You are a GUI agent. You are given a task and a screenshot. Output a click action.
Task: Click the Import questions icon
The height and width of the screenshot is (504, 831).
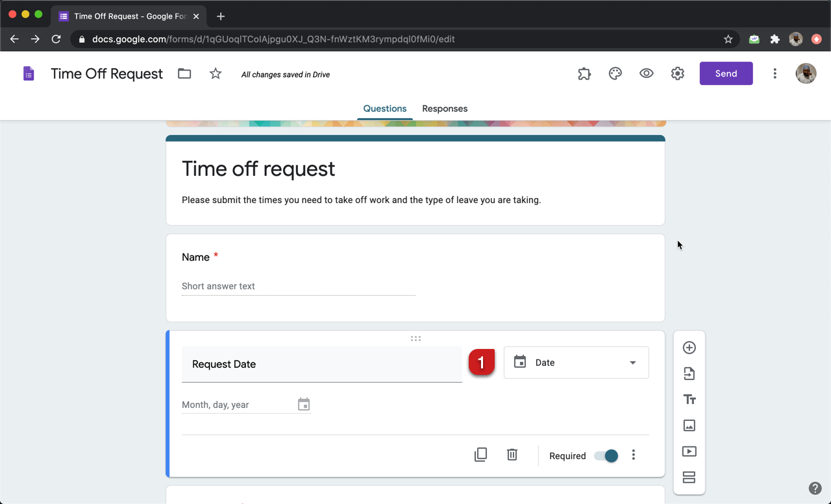(689, 374)
